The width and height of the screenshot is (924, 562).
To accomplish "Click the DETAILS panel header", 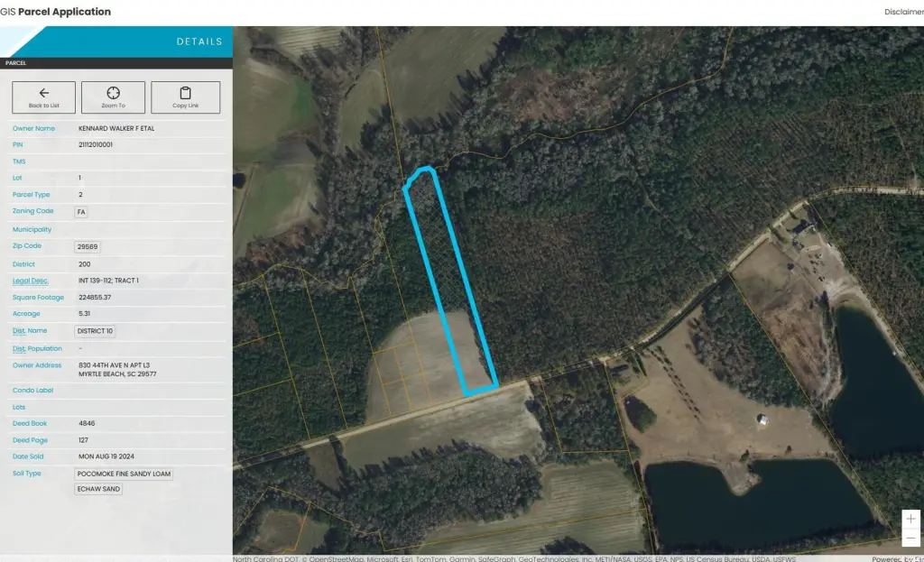I will click(199, 41).
